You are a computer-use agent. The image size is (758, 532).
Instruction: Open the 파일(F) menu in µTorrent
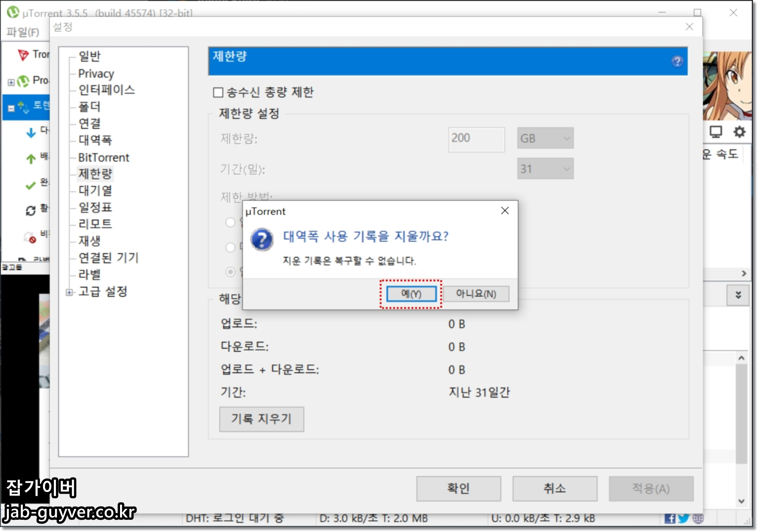click(x=23, y=32)
